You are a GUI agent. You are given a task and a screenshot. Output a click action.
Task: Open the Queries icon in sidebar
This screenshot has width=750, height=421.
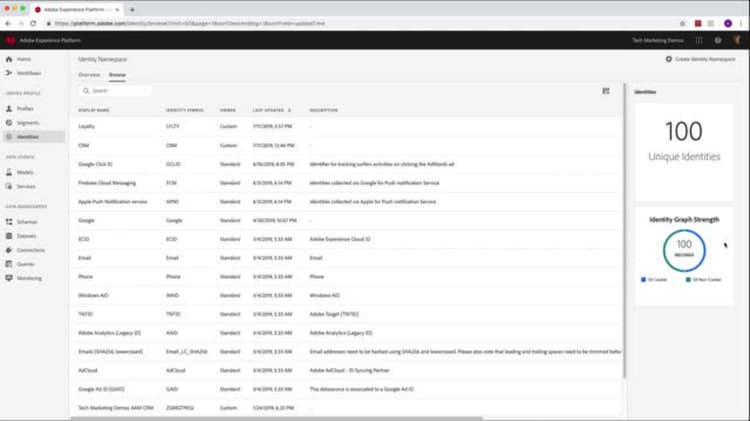coord(9,264)
